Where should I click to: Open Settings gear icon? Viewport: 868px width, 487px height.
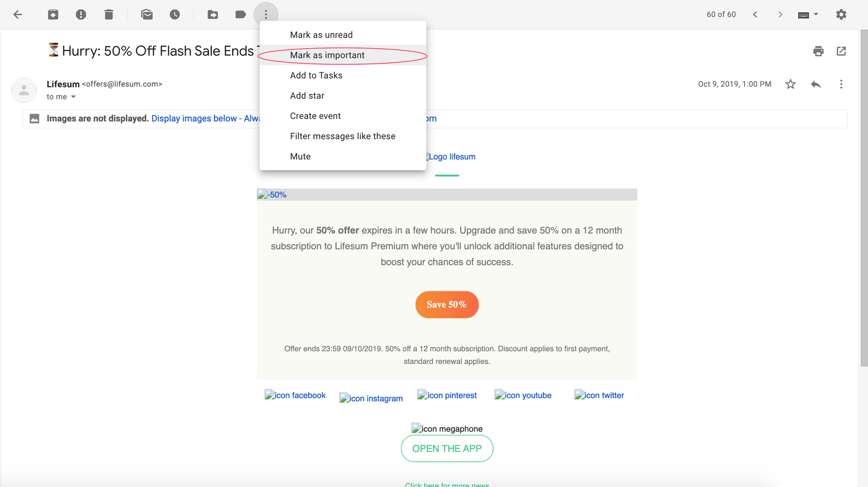click(841, 15)
